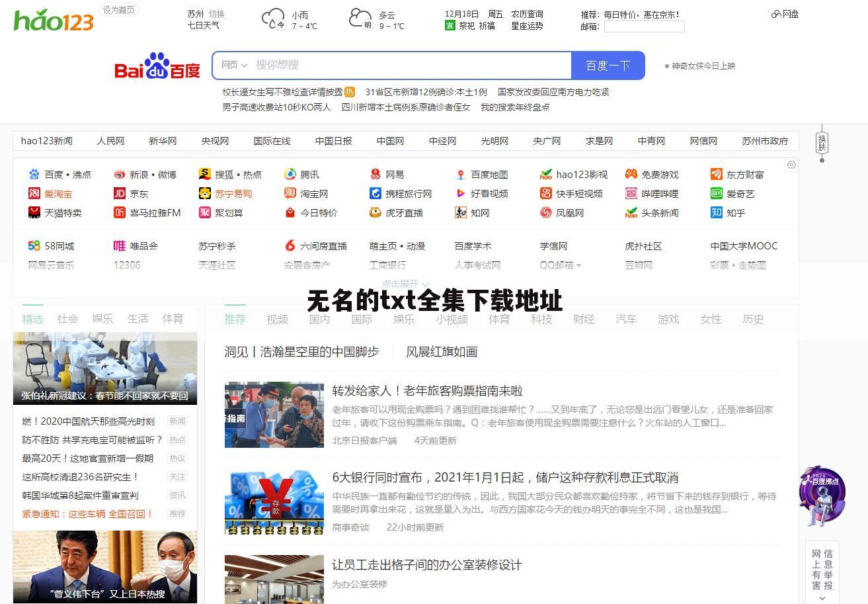
Task: Open the 苏宁易购 lion icon
Action: [205, 194]
